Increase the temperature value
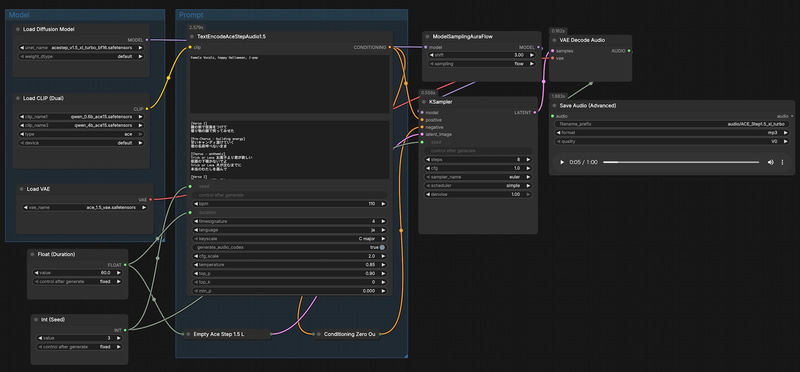Screen dimensions: 800x372 pos(383,265)
